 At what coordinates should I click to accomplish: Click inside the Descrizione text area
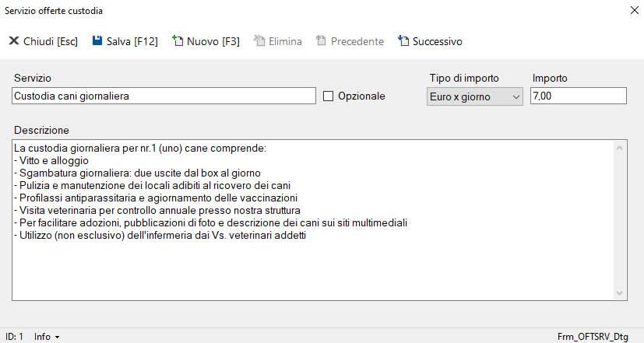(311, 264)
